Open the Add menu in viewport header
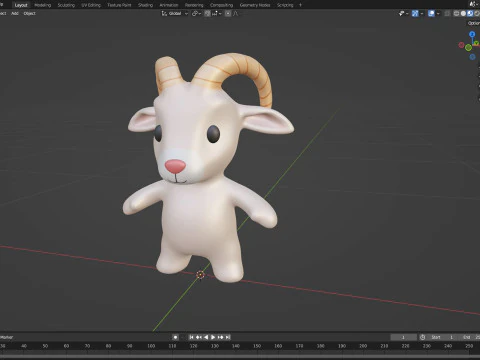The image size is (480, 360). point(15,13)
